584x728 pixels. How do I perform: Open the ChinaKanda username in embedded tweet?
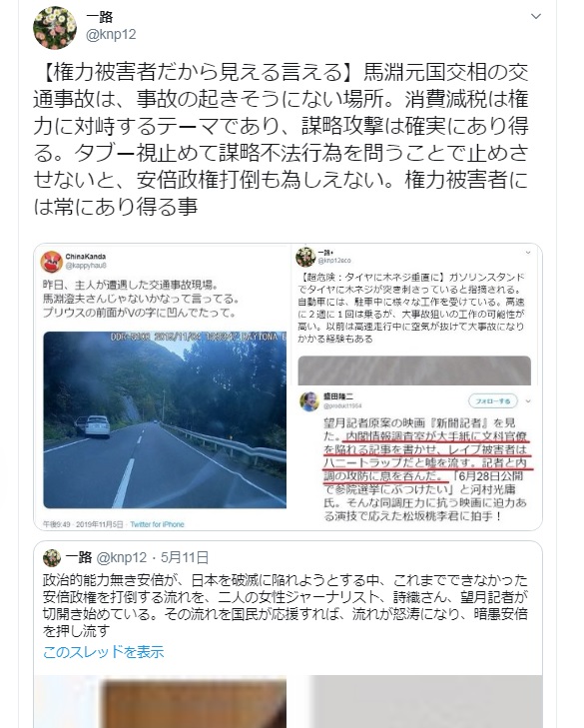tap(86, 257)
